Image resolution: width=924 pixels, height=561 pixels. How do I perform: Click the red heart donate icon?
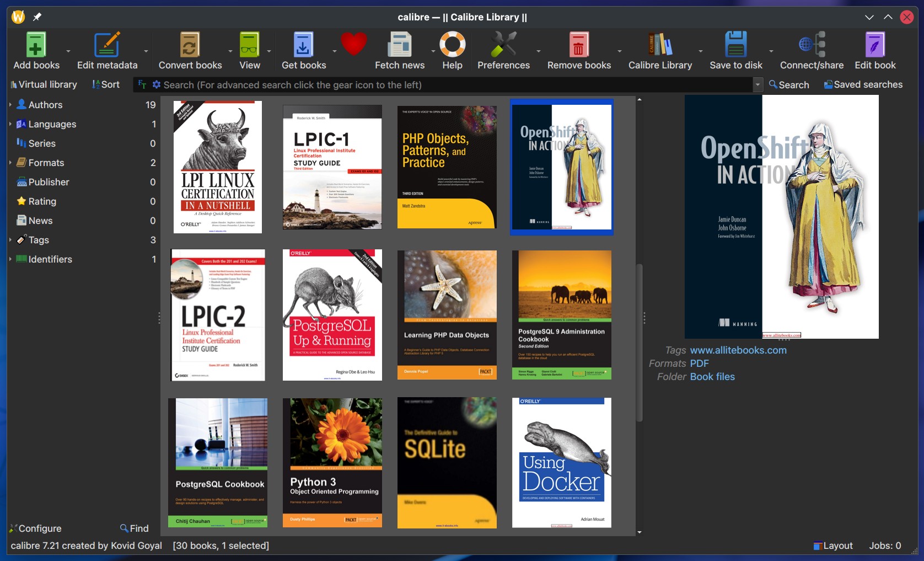tap(354, 44)
